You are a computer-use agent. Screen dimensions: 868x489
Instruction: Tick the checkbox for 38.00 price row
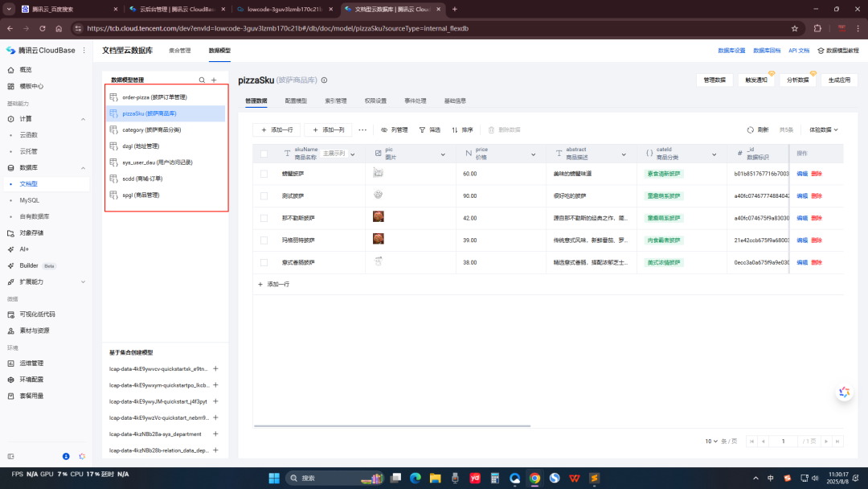(x=264, y=262)
